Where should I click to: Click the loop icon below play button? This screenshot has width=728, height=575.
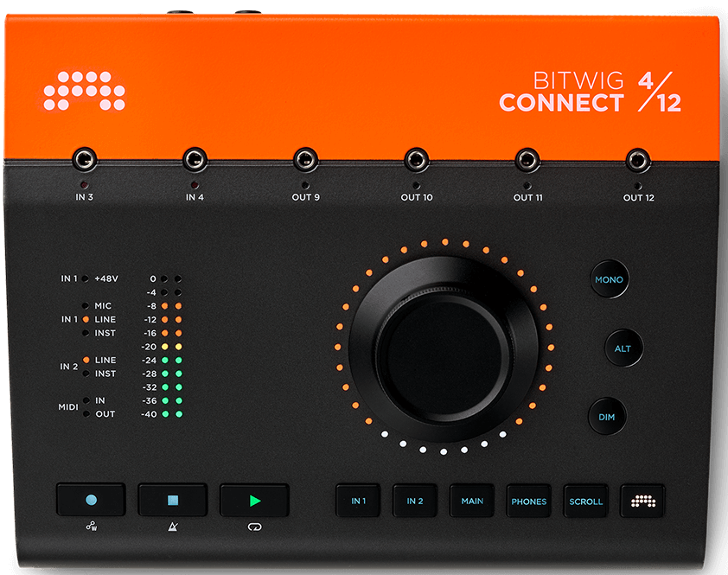(x=253, y=526)
